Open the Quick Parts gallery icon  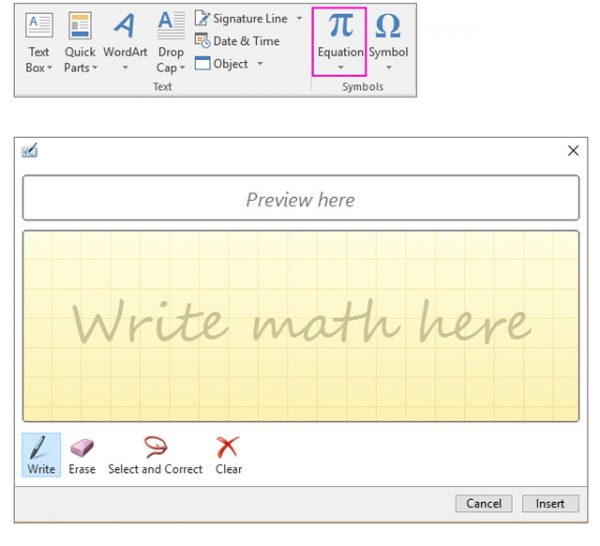coord(80,26)
